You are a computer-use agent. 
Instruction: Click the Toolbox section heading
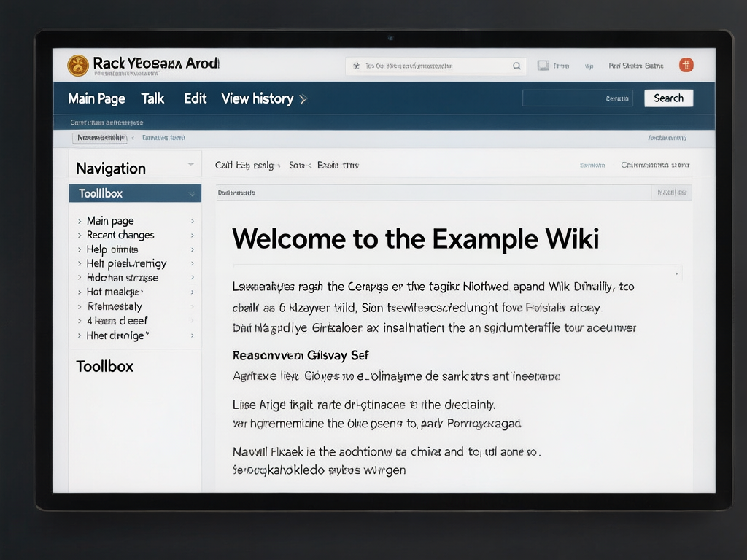click(x=105, y=366)
